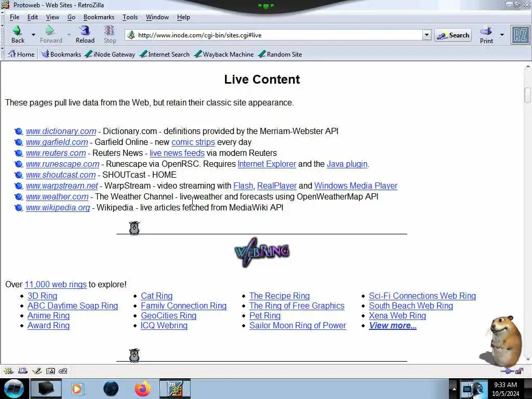The image size is (532, 399).
Task: Click the Address Book status bar icon
Action: point(50,371)
